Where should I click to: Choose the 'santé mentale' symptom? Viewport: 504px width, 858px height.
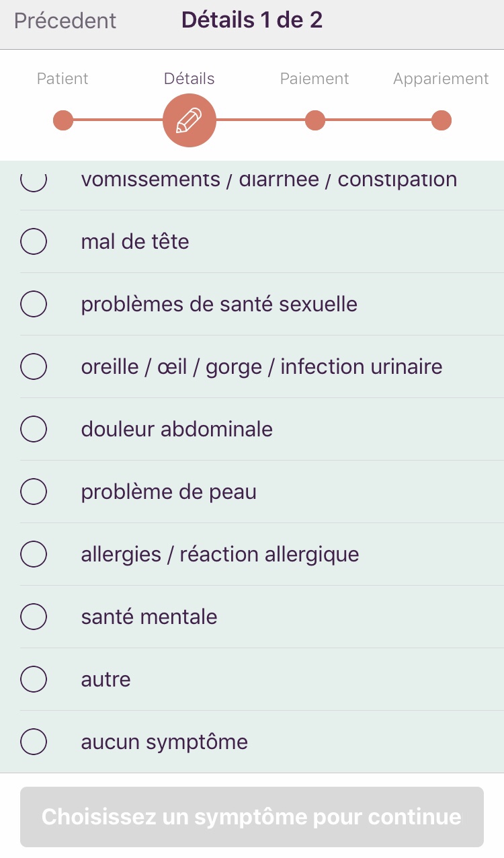[x=34, y=617]
